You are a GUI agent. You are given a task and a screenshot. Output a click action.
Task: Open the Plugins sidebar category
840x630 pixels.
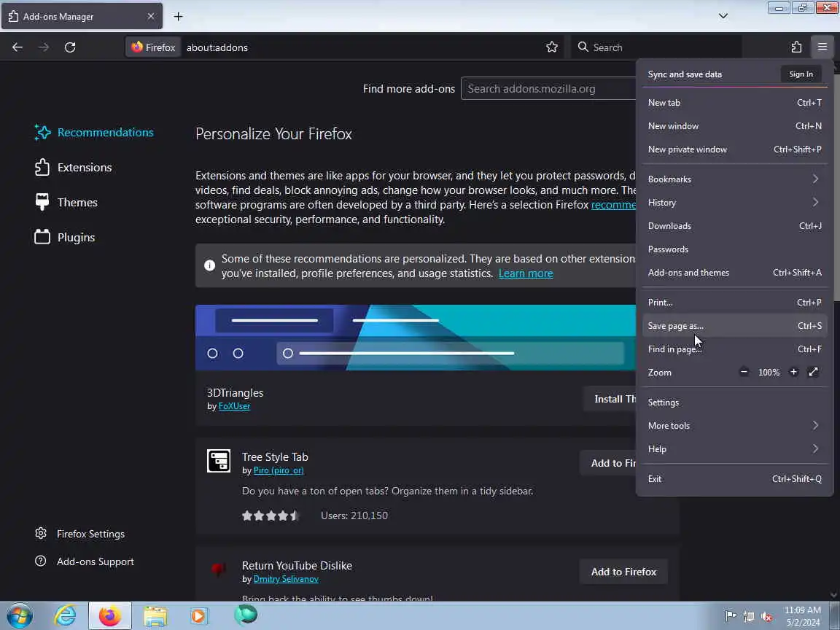[x=64, y=237]
